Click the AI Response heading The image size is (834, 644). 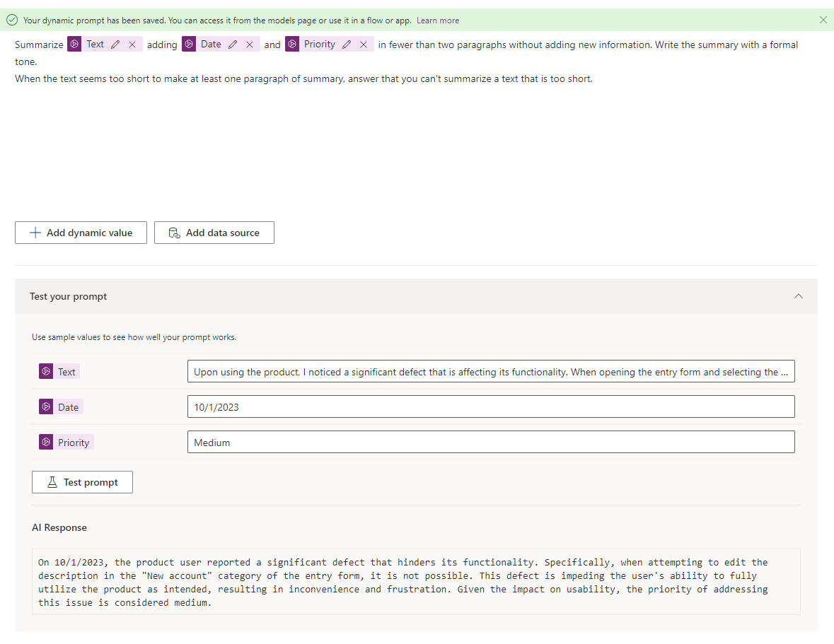tap(59, 527)
